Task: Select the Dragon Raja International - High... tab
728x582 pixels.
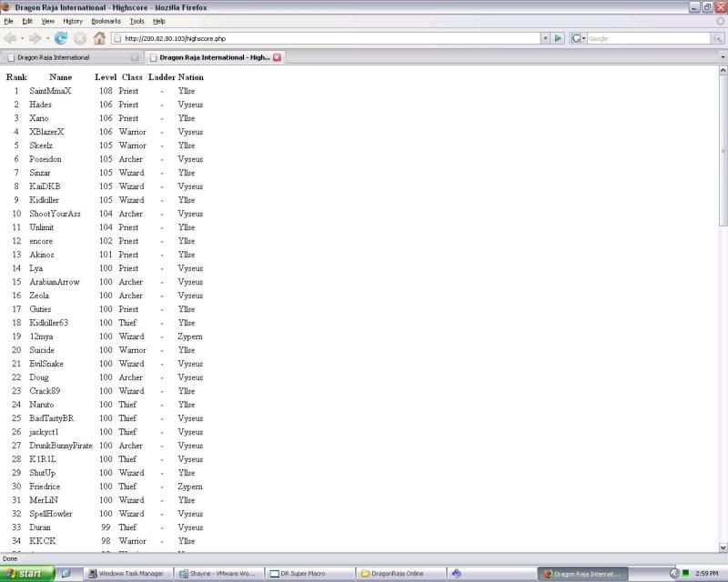Action: pyautogui.click(x=215, y=57)
